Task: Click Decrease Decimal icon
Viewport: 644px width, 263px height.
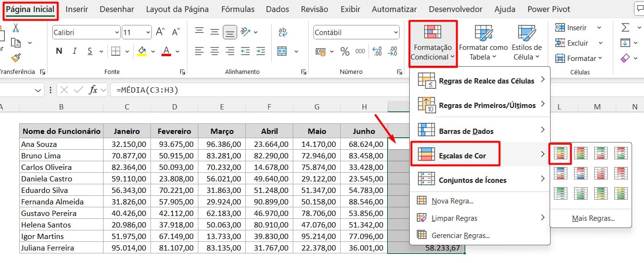Action: pyautogui.click(x=393, y=51)
